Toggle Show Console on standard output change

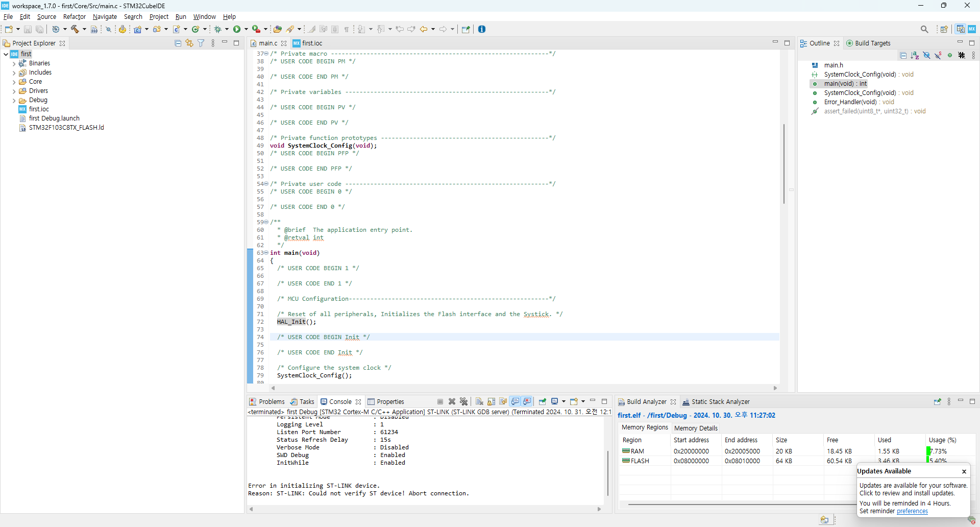(516, 402)
